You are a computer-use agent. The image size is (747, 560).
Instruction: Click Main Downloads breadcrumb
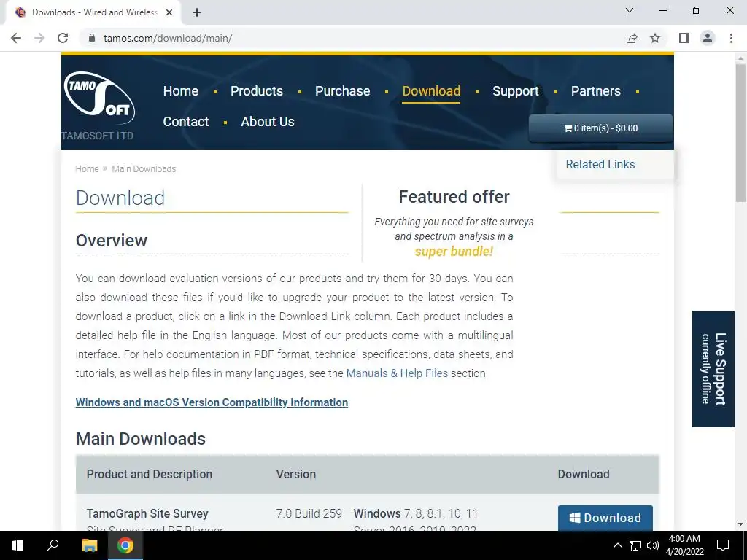point(144,169)
